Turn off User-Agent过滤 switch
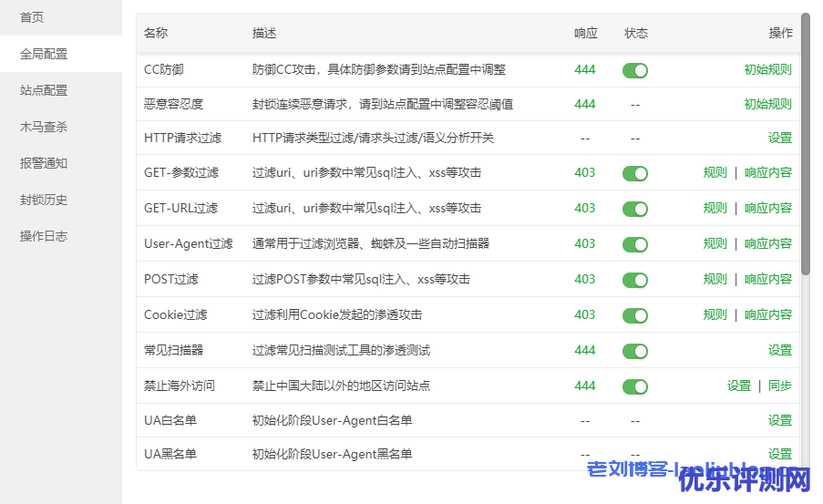 (x=634, y=244)
